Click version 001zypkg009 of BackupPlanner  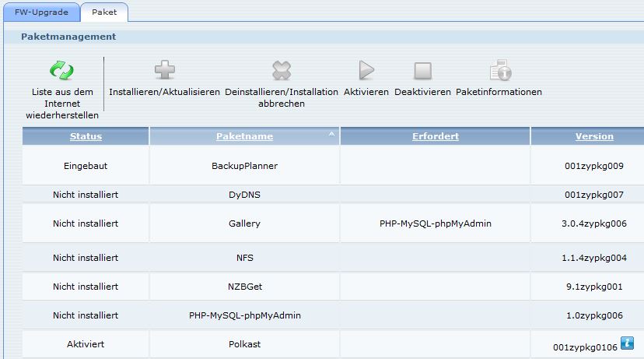[594, 166]
